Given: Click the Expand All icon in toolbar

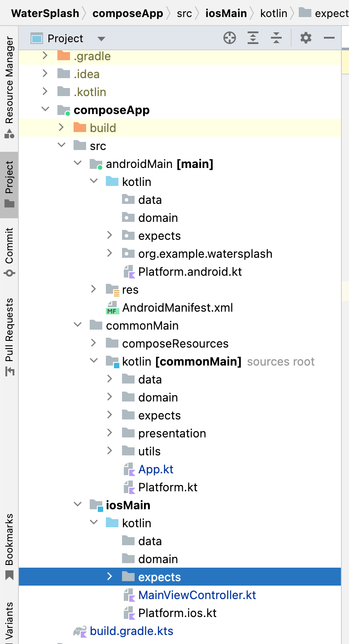Looking at the screenshot, I should click(253, 38).
